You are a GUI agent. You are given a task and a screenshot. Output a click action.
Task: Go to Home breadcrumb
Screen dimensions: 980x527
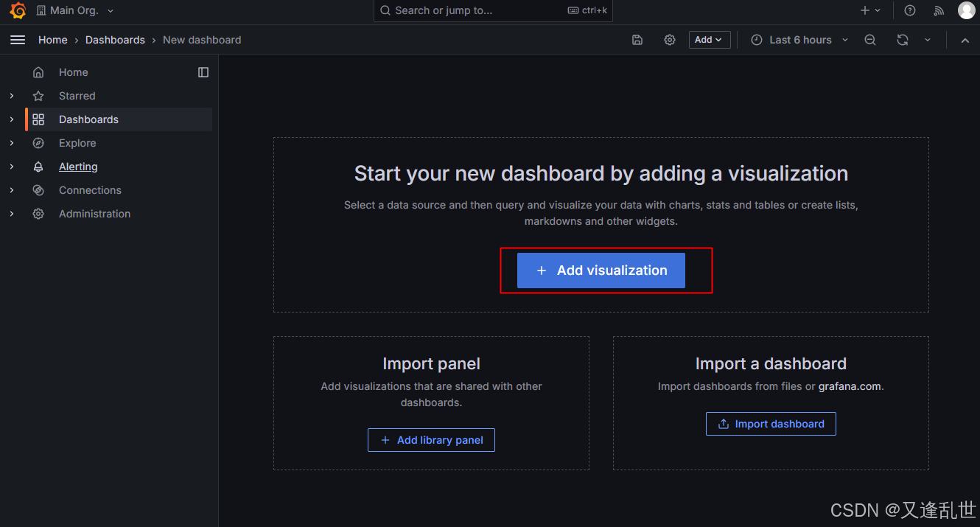click(x=53, y=40)
